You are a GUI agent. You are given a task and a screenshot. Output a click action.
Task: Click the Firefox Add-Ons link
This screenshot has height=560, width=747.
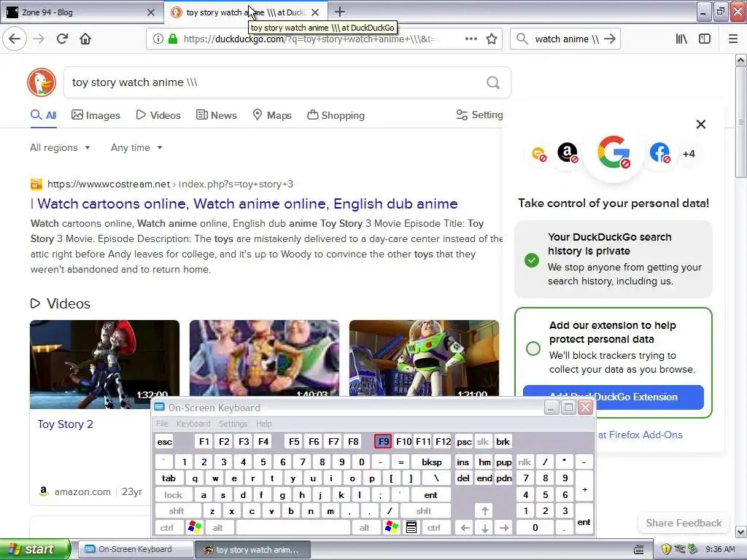(640, 435)
